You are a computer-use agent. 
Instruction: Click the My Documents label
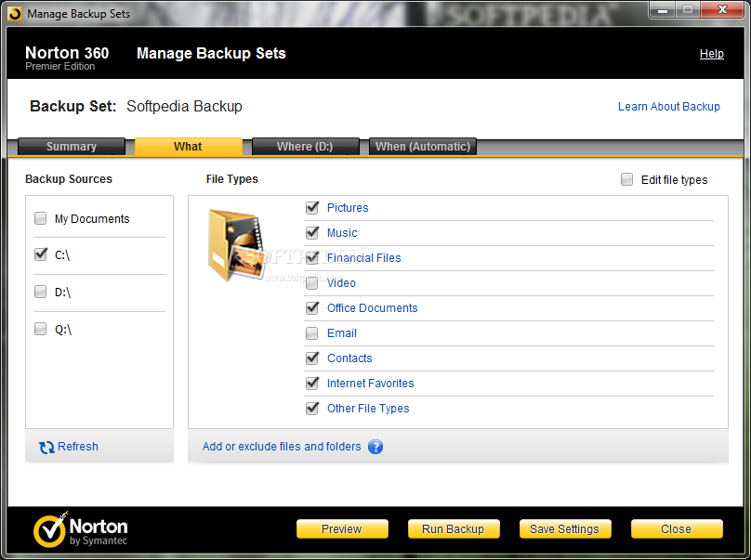(x=92, y=219)
